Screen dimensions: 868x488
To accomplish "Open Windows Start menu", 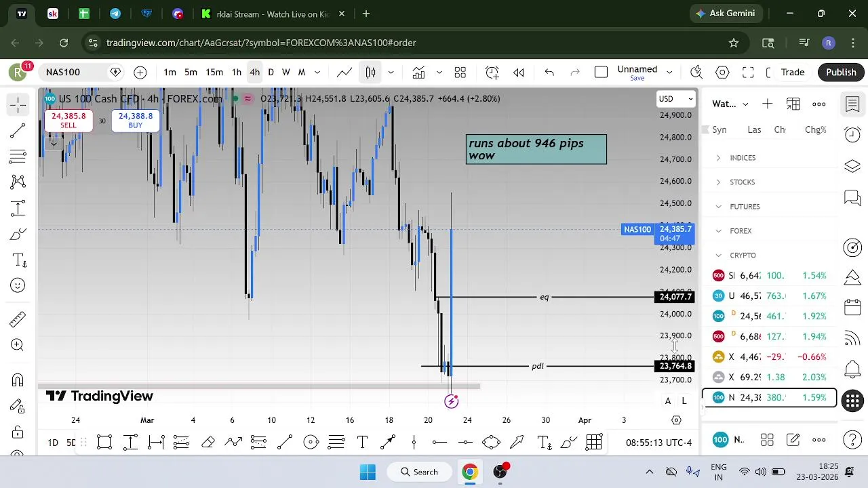I will [368, 472].
